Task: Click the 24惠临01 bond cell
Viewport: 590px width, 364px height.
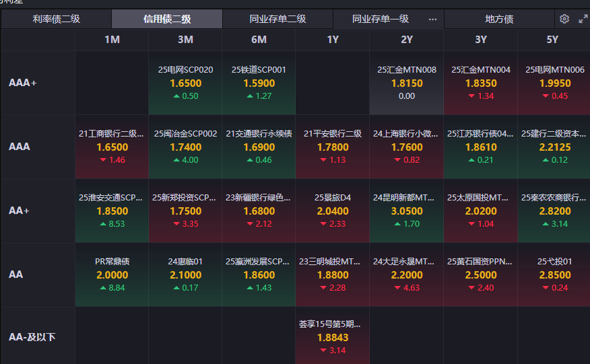Action: (185, 275)
